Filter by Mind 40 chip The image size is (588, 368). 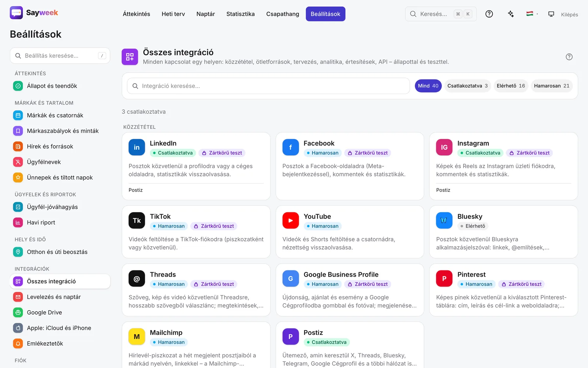(428, 86)
